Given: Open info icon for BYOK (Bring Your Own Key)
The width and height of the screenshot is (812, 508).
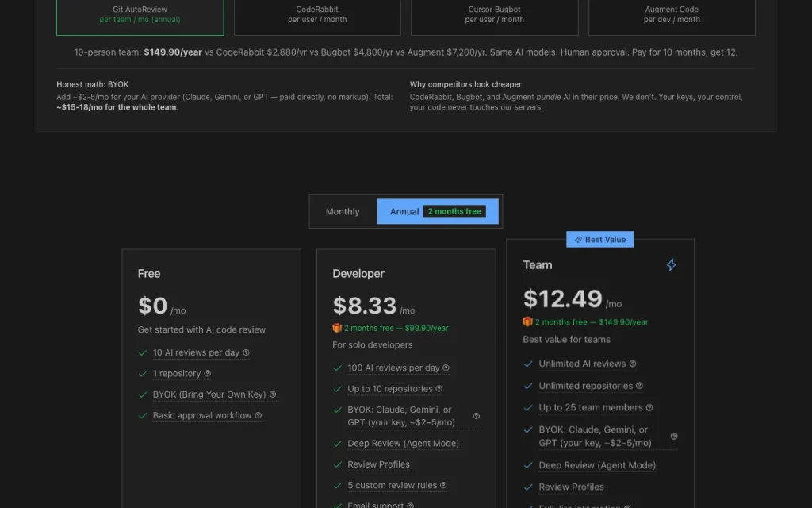Looking at the screenshot, I should coord(273,394).
